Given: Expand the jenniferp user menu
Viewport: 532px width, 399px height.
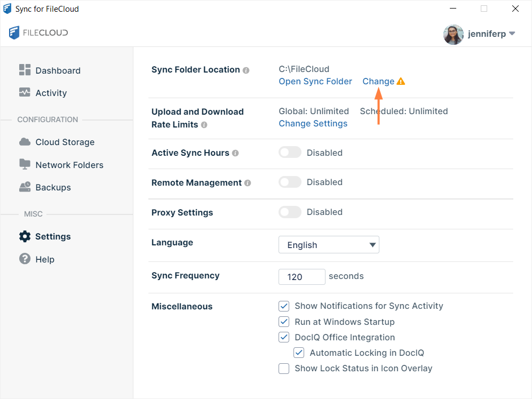Looking at the screenshot, I should (512, 34).
